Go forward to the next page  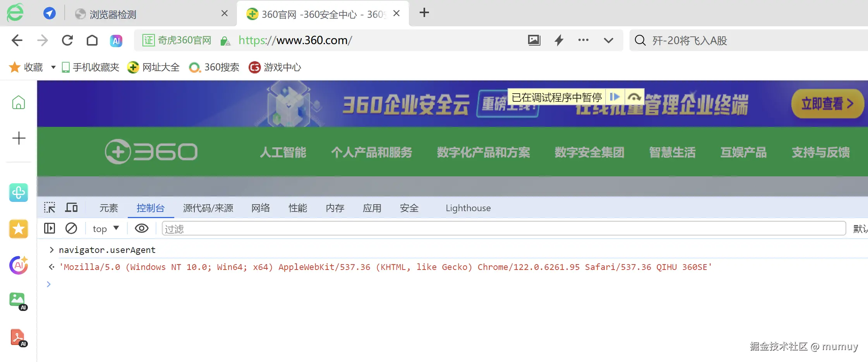(x=43, y=40)
